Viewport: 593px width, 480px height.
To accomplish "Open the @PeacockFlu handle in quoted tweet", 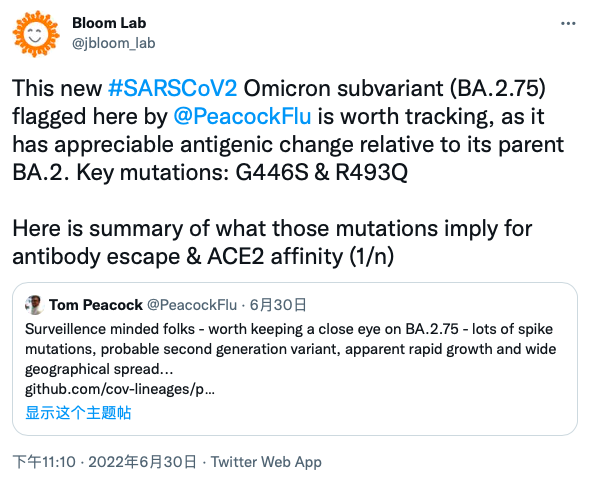I will pos(192,305).
